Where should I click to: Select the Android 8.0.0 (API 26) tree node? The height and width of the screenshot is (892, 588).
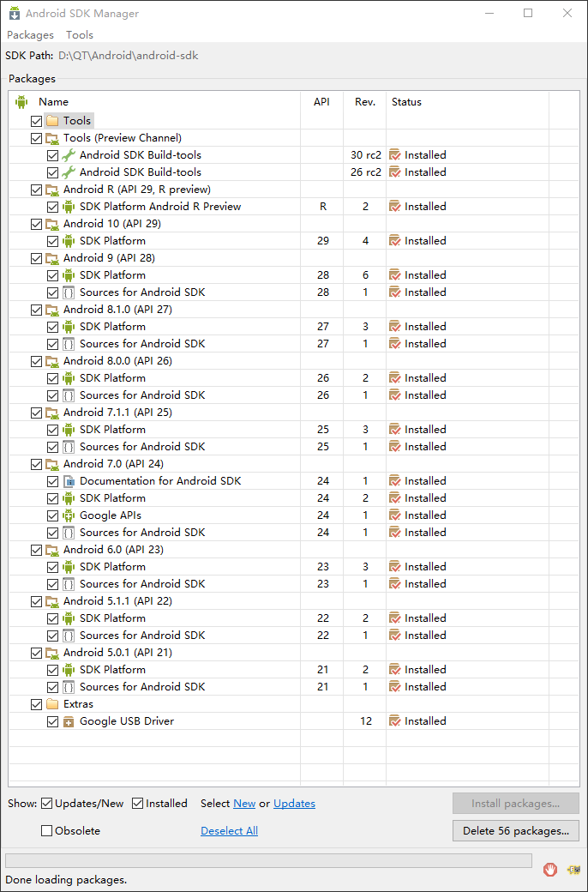pyautogui.click(x=117, y=361)
